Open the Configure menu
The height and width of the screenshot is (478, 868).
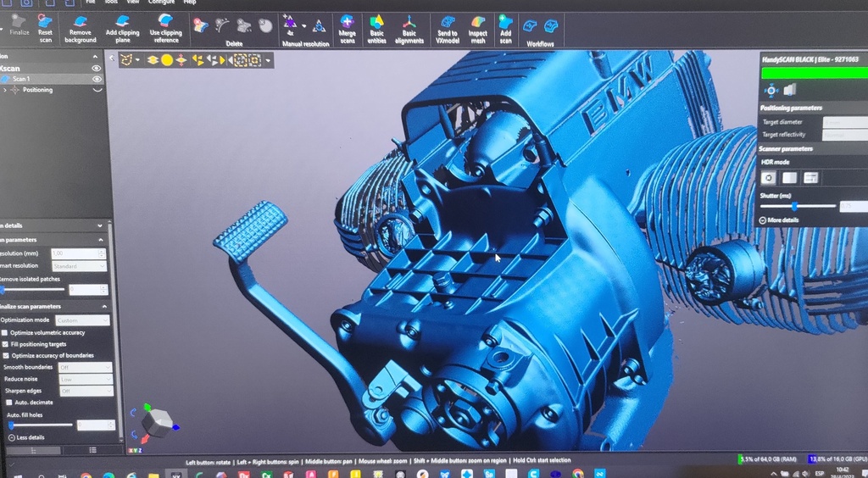tap(161, 3)
